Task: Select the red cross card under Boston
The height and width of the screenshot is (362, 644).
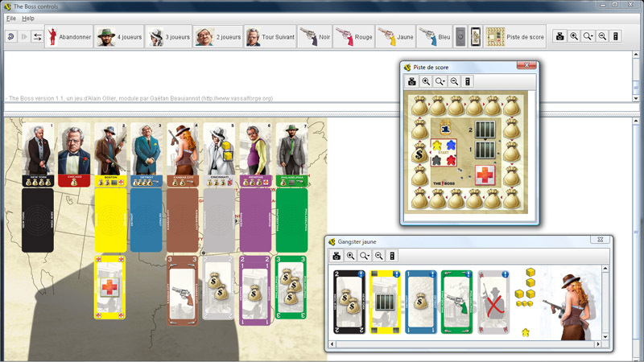Action: click(110, 288)
